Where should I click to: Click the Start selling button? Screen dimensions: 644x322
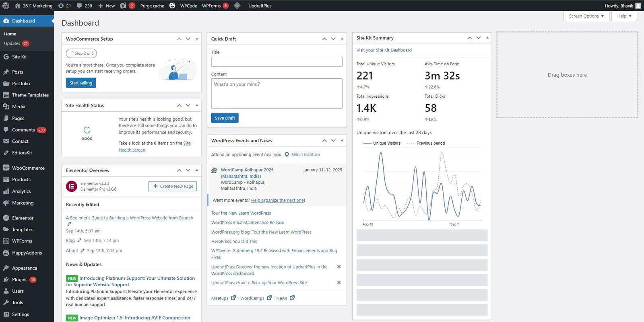point(81,83)
